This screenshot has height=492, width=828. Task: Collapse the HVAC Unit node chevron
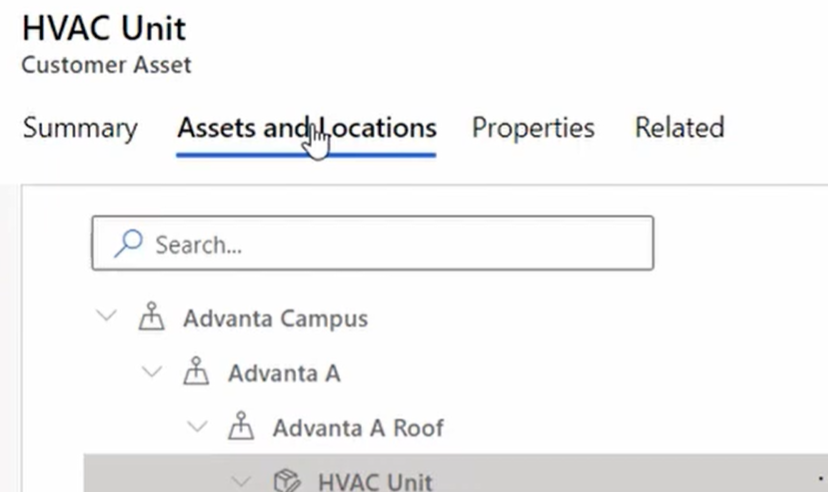[x=241, y=481]
